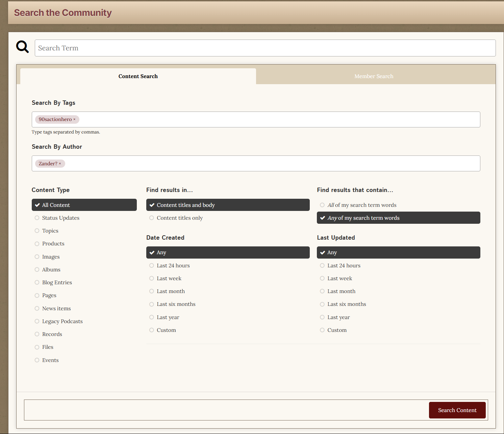The image size is (504, 434).
Task: Select Content titles only option
Action: coord(179,218)
